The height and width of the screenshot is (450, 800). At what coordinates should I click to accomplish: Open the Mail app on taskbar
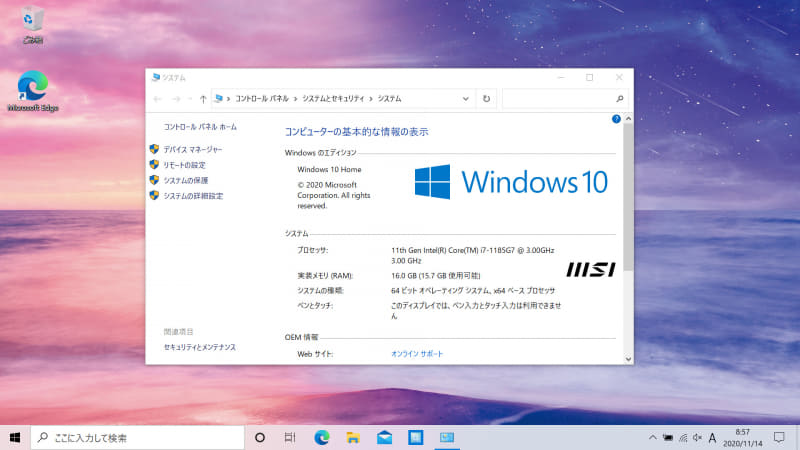(384, 437)
